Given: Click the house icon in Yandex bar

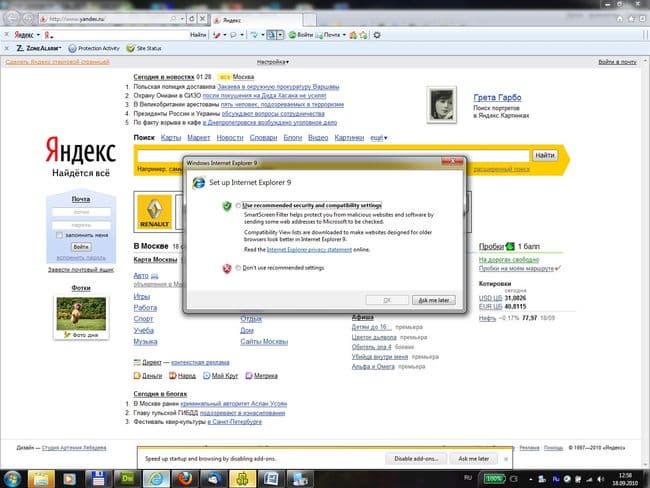Looking at the screenshot, I should 353,35.
